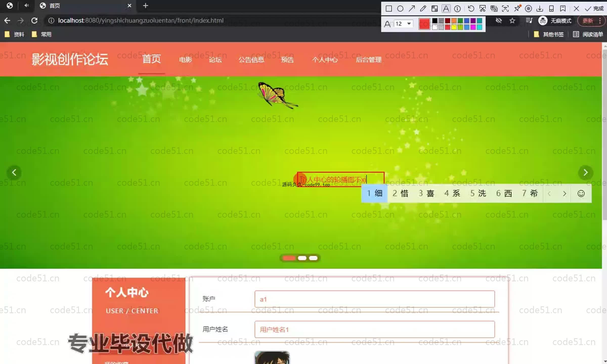This screenshot has height=364, width=607.
Task: Close the 首页 browser tab
Action: [x=129, y=6]
